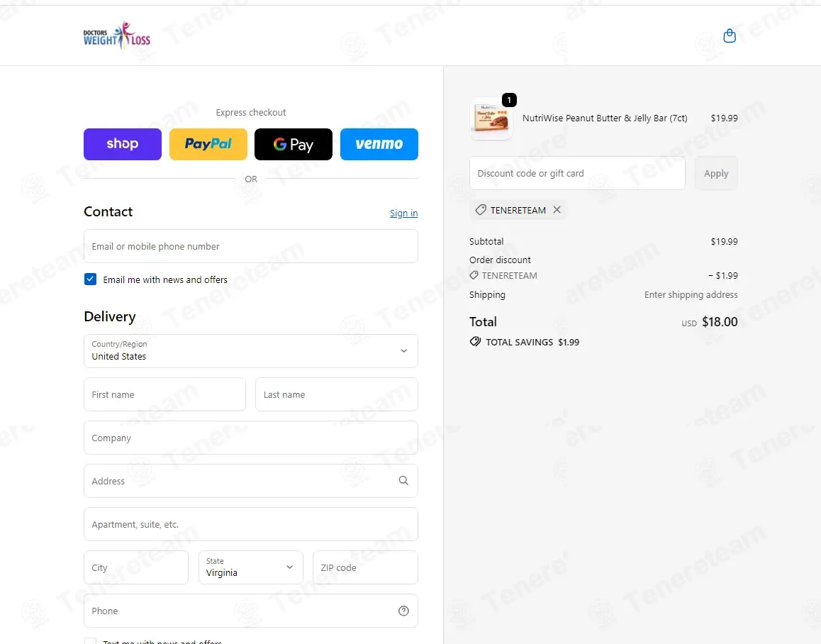
Task: Click the − $1.99 discount amount
Action: (722, 276)
